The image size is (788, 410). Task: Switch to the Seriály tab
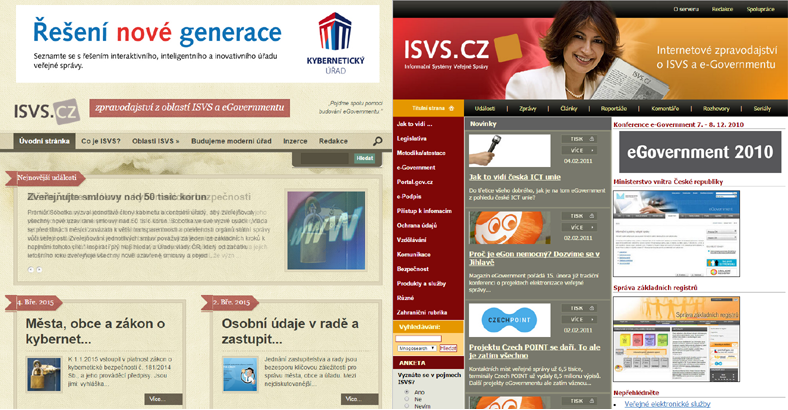coord(762,109)
